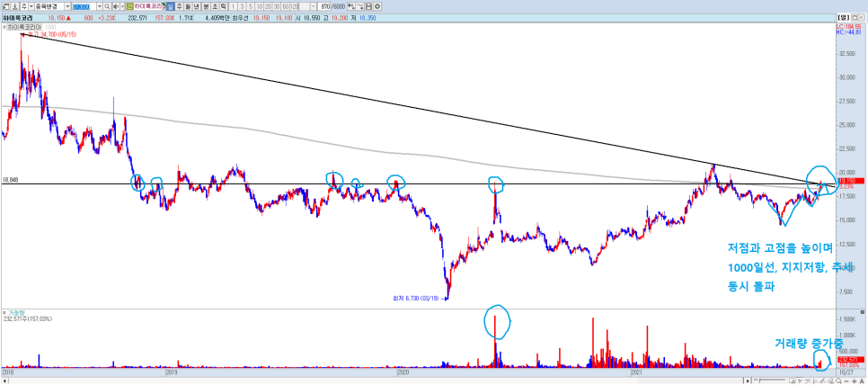Choose the 20 interval button
Screen dimensions: 868x385
tap(268, 6)
